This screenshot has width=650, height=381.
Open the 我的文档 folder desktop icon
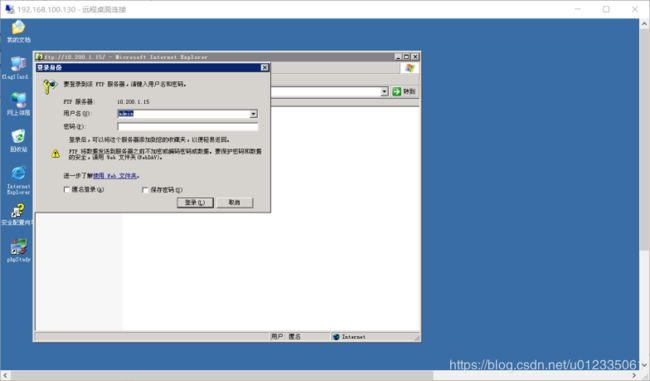18,31
